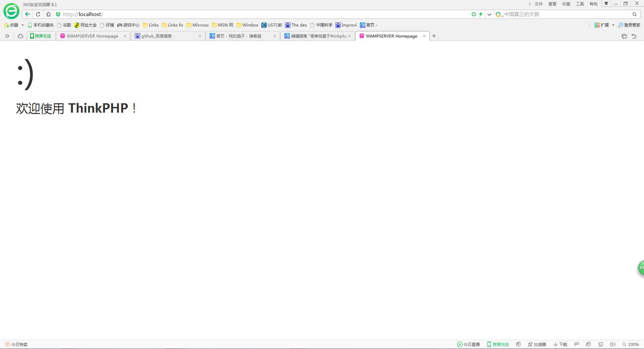
Task: Click the 登录管家 button
Action: click(x=629, y=25)
